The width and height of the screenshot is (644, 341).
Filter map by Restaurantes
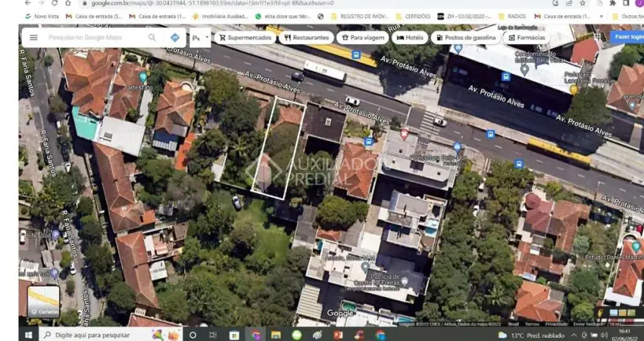(306, 37)
